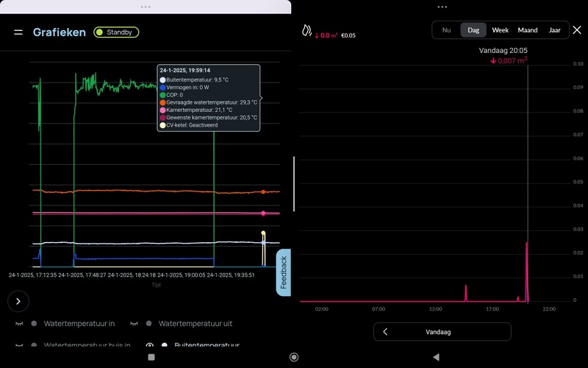Go to previous day with left arrow
This screenshot has width=588, height=368.
tap(385, 332)
